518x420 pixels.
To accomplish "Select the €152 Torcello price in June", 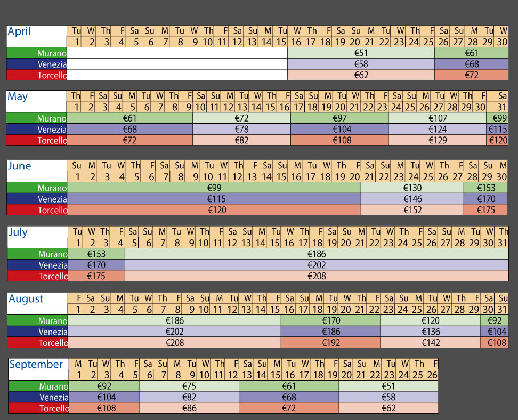I will (412, 210).
